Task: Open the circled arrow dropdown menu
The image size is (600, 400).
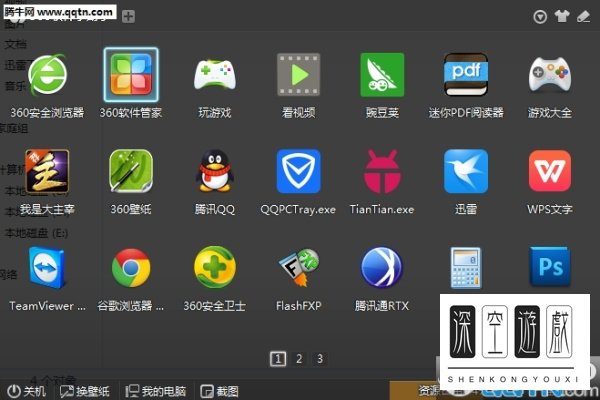Action: pyautogui.click(x=540, y=17)
